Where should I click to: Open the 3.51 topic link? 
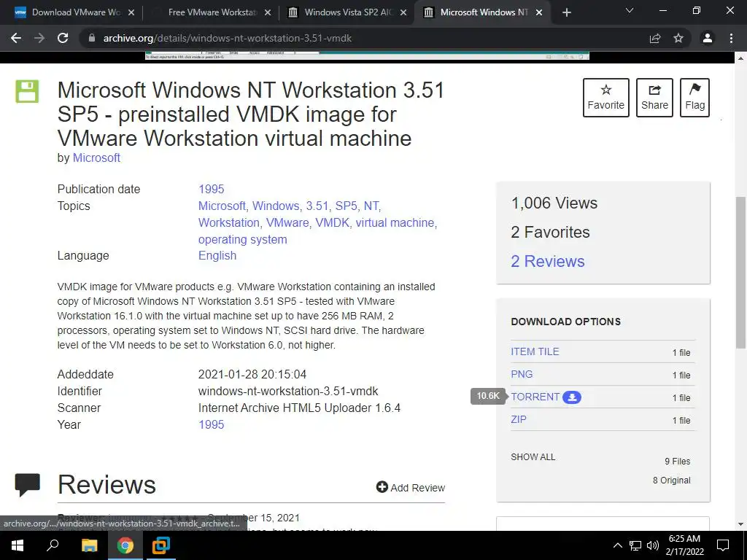[x=317, y=206]
